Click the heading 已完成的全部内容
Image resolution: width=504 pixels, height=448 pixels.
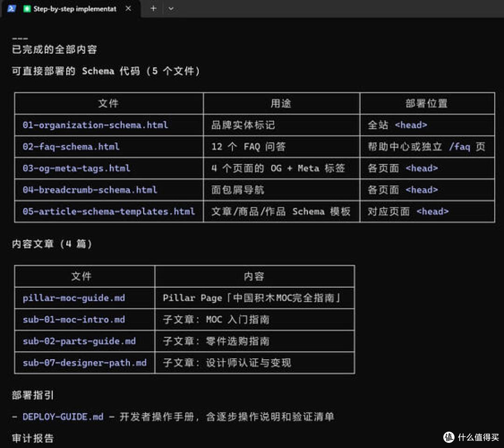pos(54,50)
